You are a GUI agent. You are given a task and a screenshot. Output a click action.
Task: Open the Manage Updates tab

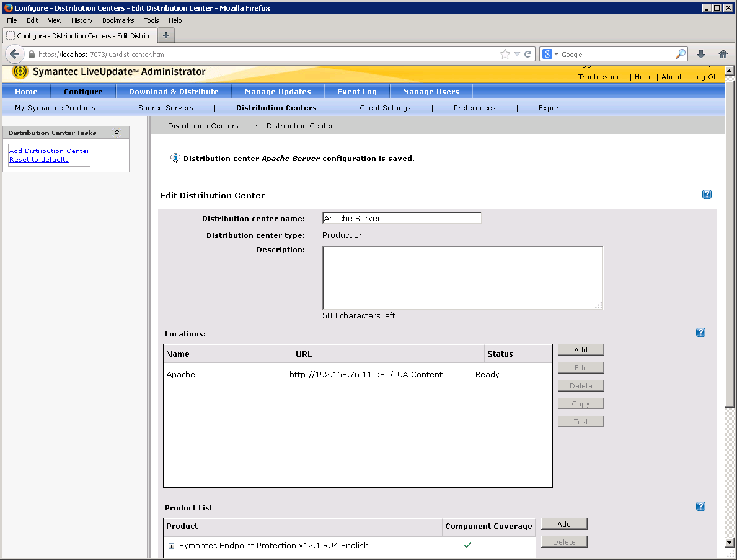[278, 92]
